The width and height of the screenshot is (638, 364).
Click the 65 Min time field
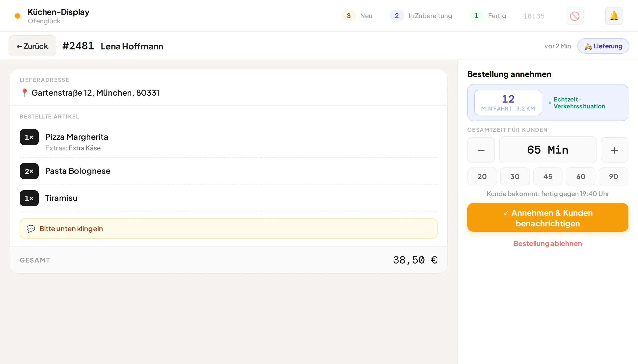click(548, 150)
